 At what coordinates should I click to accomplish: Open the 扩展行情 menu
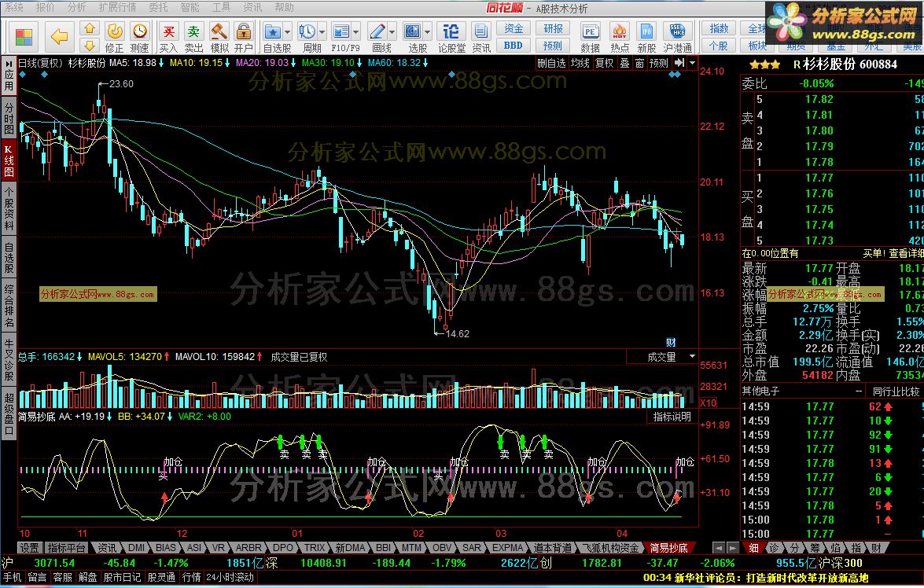point(117,7)
